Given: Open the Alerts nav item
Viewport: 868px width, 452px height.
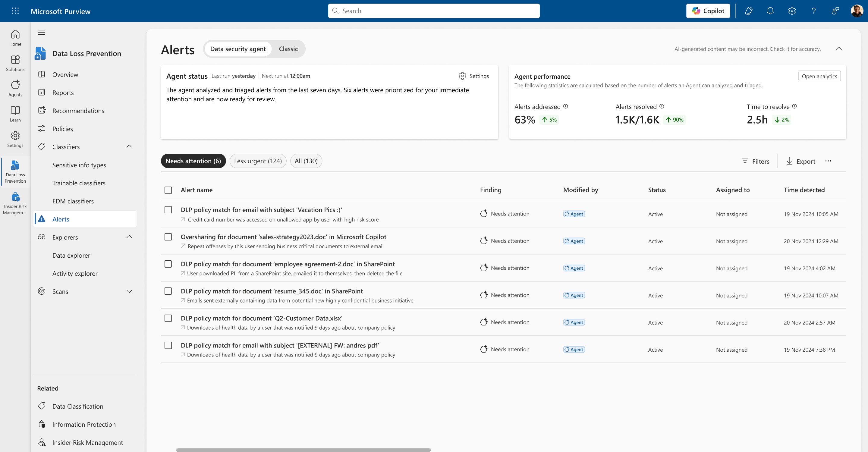Looking at the screenshot, I should click(x=85, y=219).
